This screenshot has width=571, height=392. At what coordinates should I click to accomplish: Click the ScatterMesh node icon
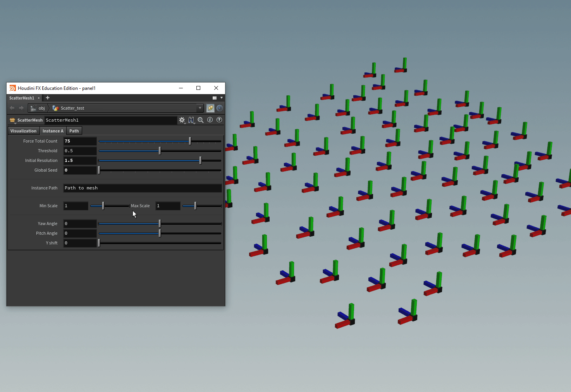(12, 120)
